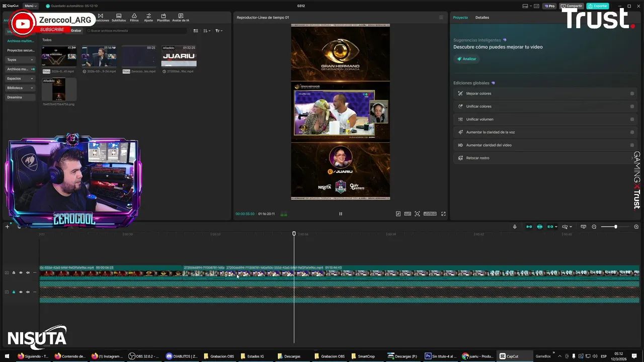Hide the first video track eye icon

(21, 273)
